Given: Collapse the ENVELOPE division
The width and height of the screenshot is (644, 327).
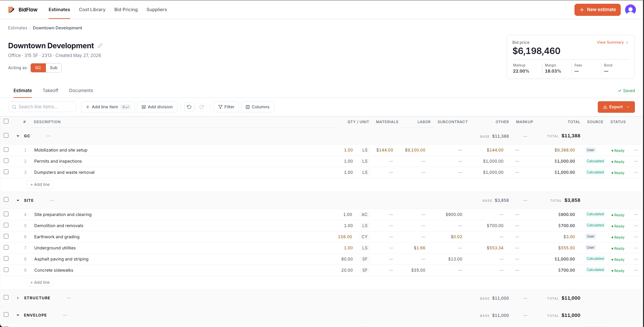Looking at the screenshot, I should [18, 315].
